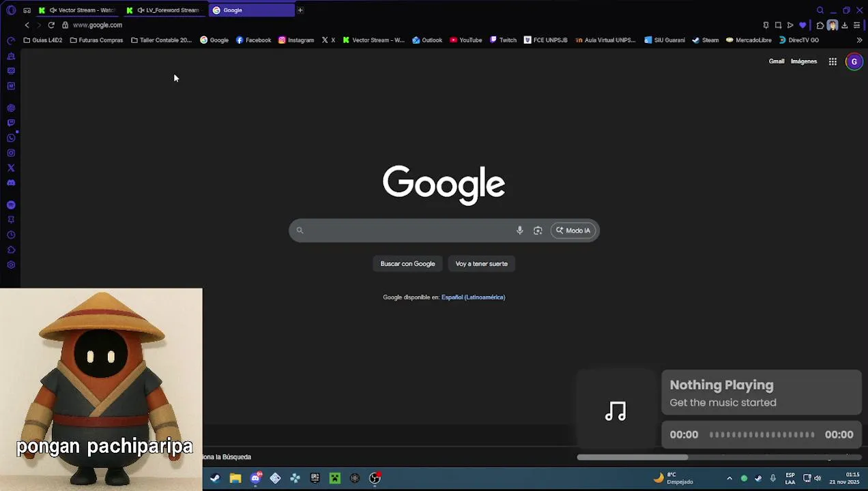Open the Futuras Compras bookmark folder
The height and width of the screenshot is (491, 868).
click(x=96, y=40)
